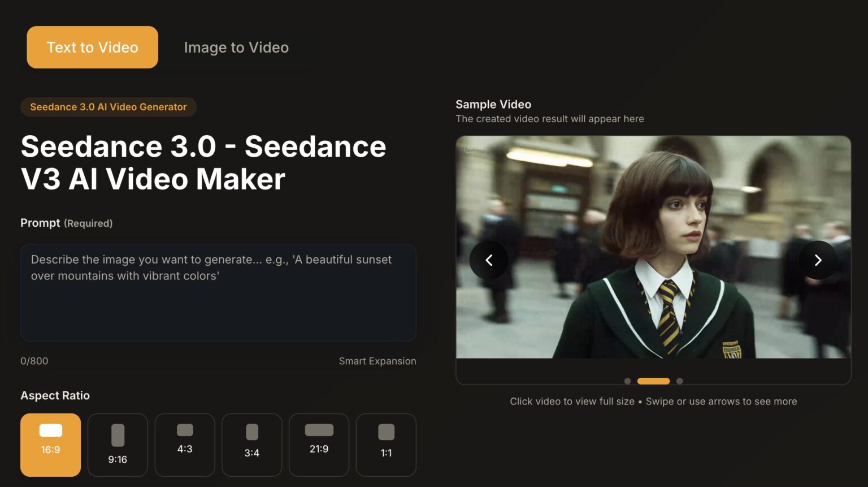
Task: Click the 0/800 character counter
Action: click(34, 361)
